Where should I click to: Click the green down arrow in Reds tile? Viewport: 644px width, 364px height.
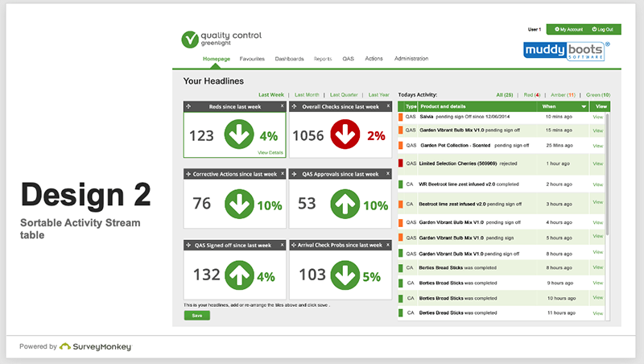coord(240,135)
